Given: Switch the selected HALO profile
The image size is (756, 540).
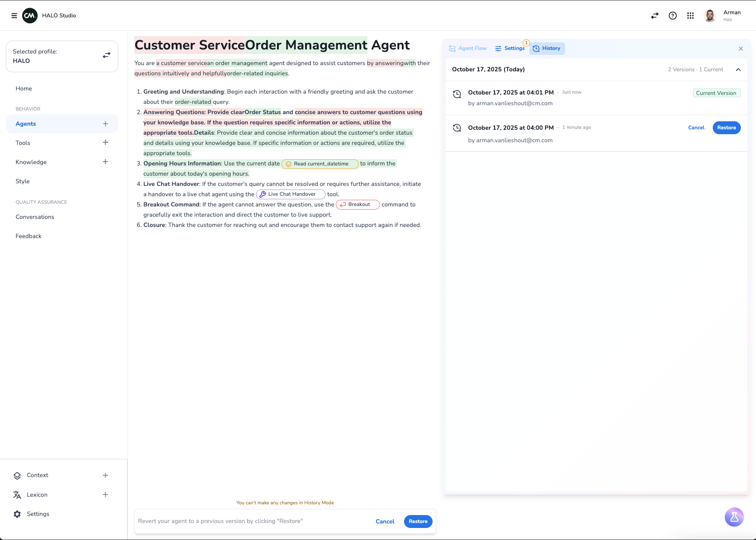Looking at the screenshot, I should click(106, 55).
